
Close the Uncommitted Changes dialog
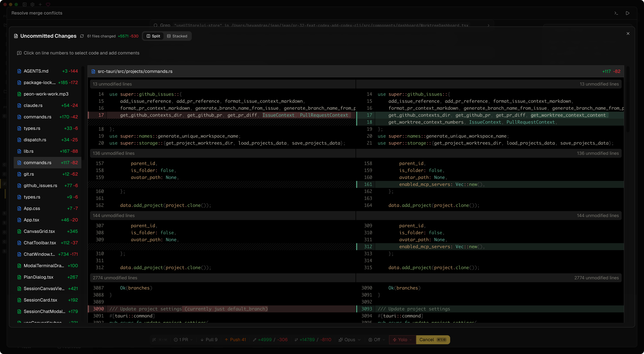(x=628, y=34)
